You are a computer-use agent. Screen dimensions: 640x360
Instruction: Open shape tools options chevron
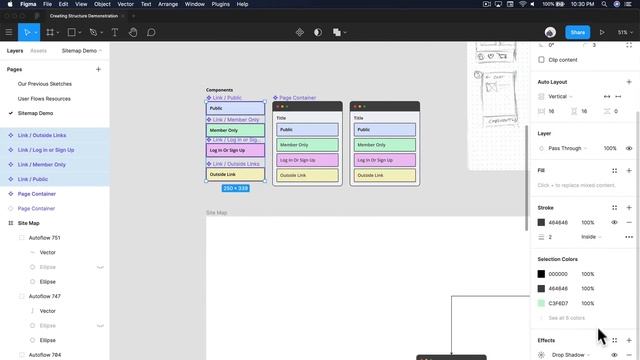[80, 33]
